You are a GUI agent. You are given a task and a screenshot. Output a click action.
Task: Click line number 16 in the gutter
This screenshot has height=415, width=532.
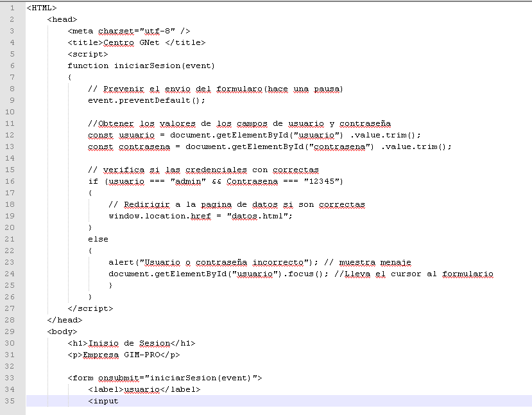pyautogui.click(x=12, y=181)
